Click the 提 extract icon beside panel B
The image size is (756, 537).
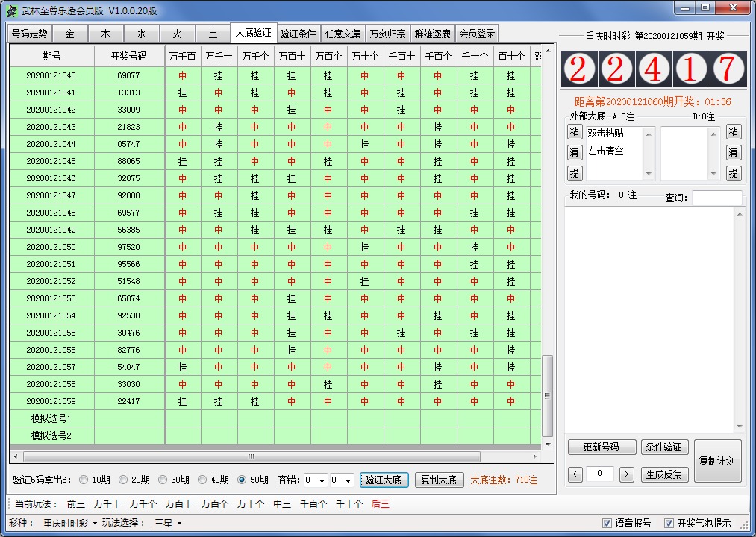click(x=734, y=171)
